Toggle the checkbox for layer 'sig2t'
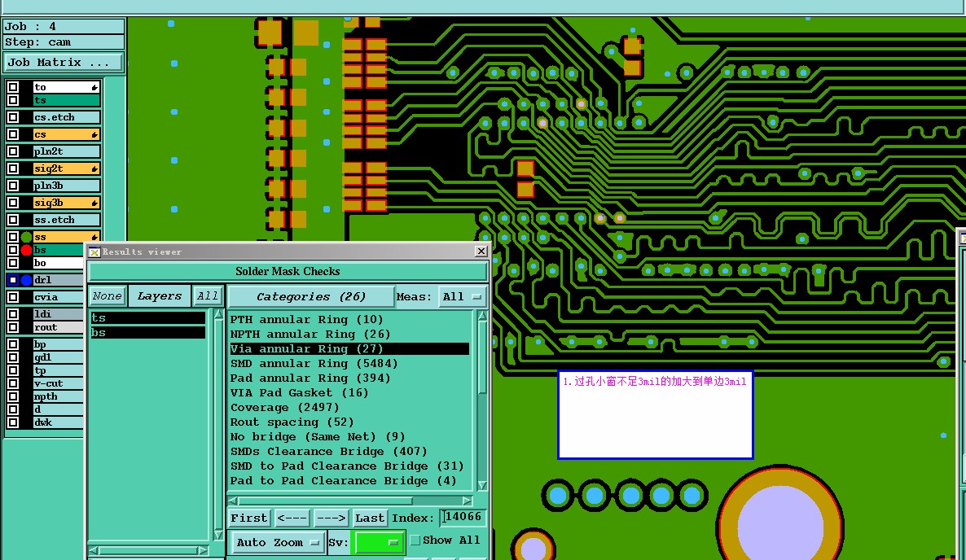Viewport: 966px width, 560px height. [x=13, y=168]
